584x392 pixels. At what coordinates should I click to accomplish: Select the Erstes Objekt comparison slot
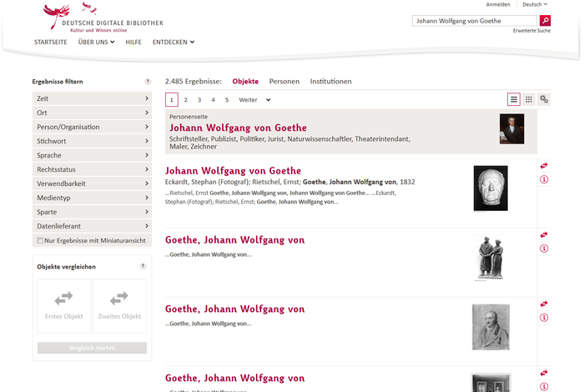click(64, 305)
